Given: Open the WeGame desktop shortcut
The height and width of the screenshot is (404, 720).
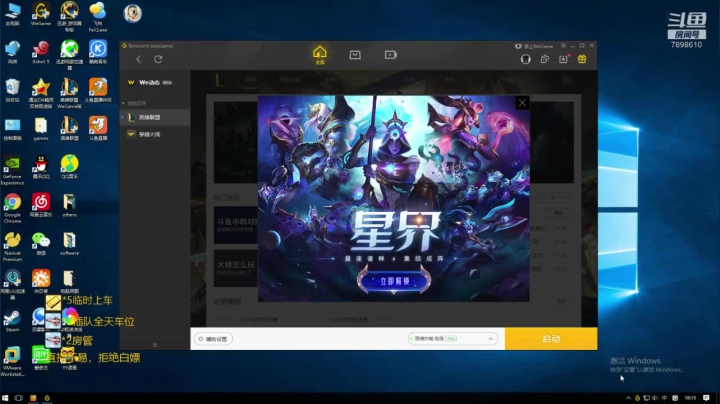Looking at the screenshot, I should 41,14.
